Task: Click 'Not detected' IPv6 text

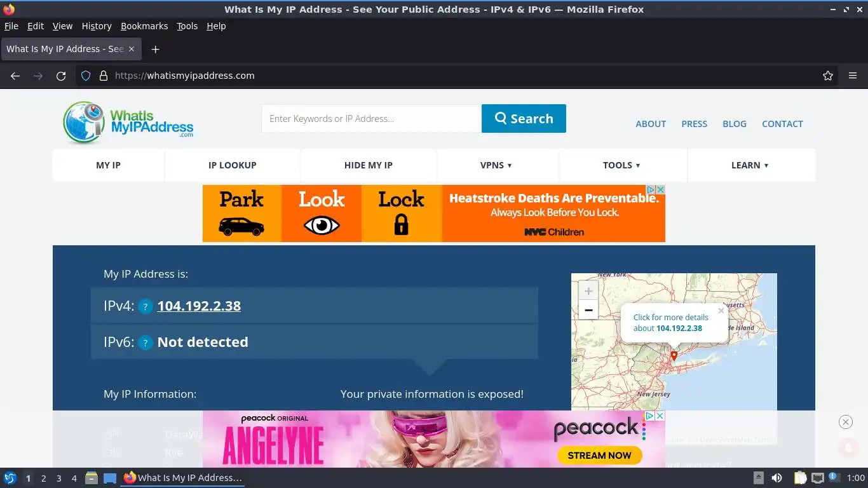Action: point(203,342)
